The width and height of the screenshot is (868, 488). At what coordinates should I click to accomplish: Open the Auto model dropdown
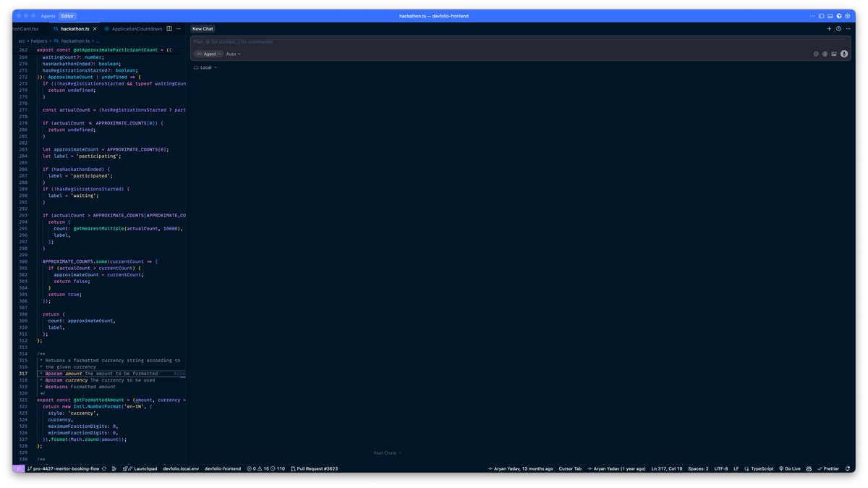coord(233,54)
